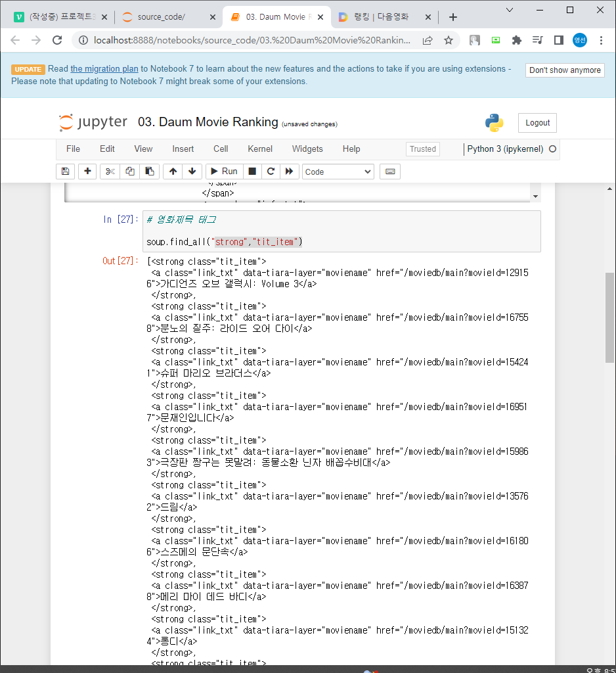Open the Cell menu
616x673 pixels.
221,149
